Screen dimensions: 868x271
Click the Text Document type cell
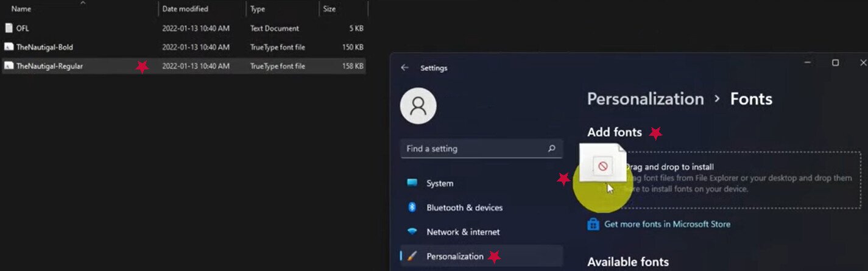coord(274,28)
